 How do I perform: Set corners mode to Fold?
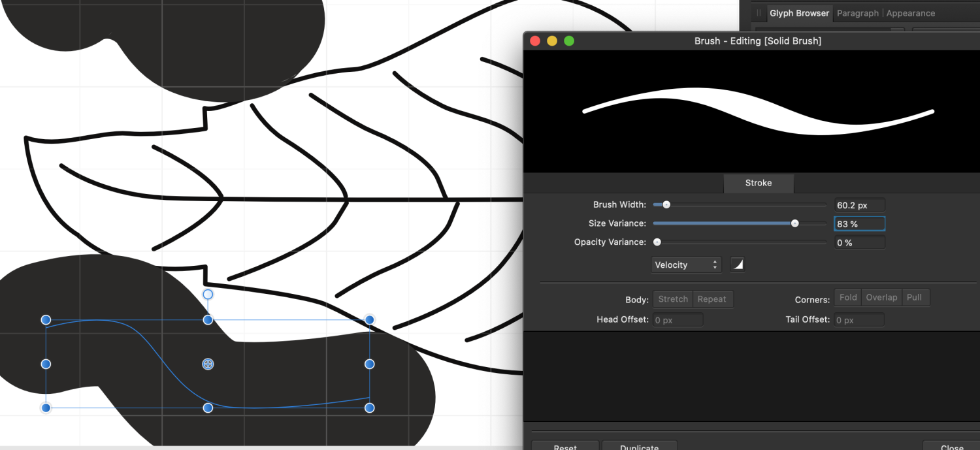848,298
